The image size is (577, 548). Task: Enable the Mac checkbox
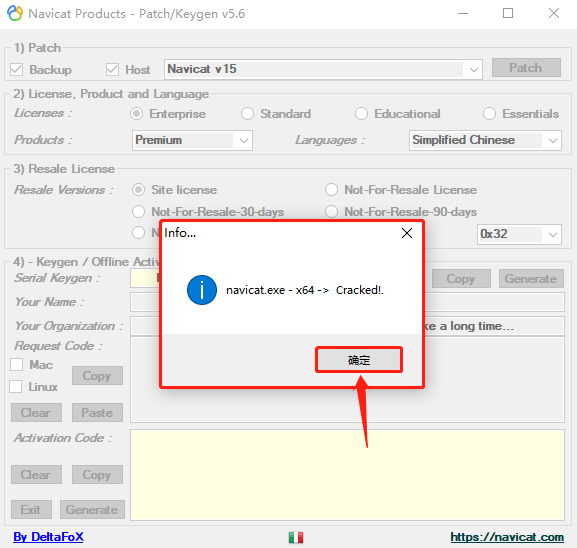[x=17, y=365]
